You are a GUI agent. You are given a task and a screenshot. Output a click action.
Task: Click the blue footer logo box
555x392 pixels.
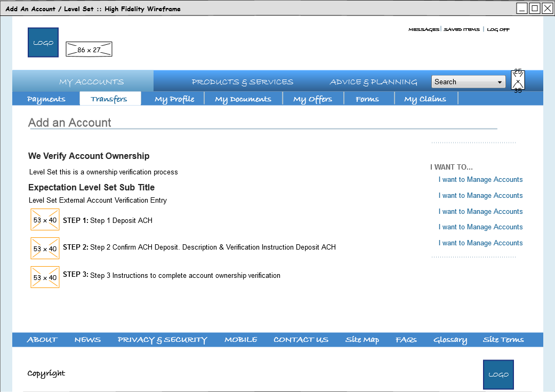coord(498,374)
